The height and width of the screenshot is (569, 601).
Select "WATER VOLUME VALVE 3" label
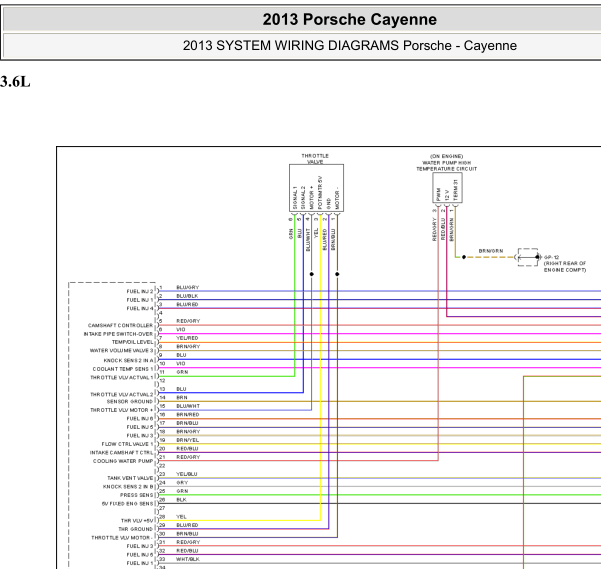122,351
